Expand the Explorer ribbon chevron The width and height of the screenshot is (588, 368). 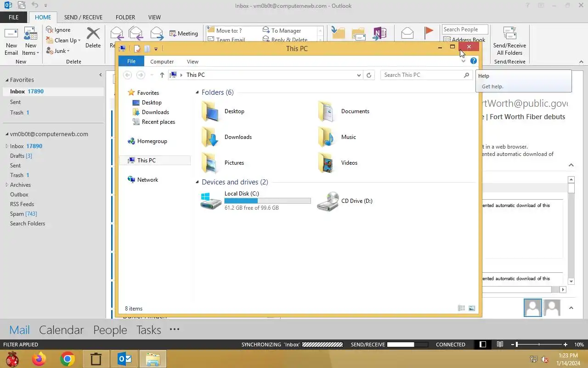[x=463, y=61]
